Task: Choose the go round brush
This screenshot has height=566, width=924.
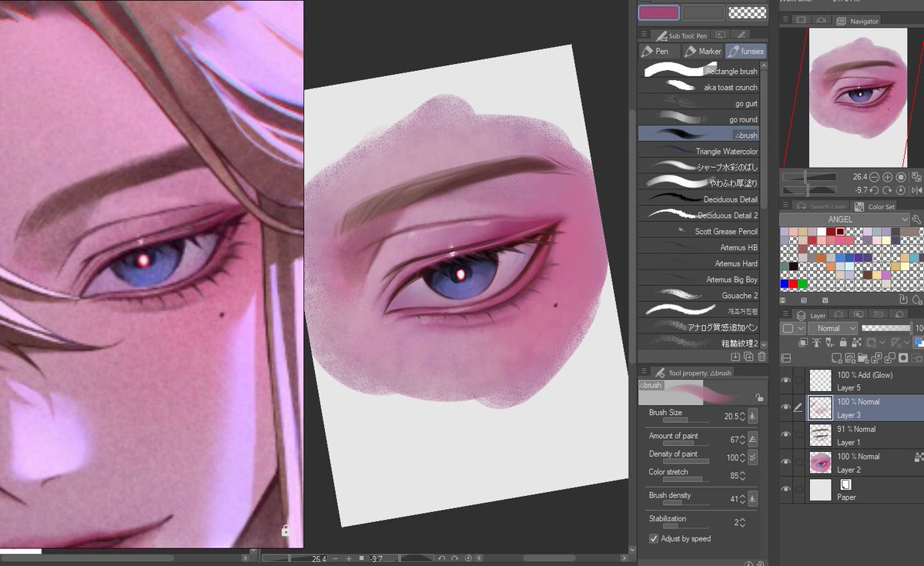Action: 699,119
